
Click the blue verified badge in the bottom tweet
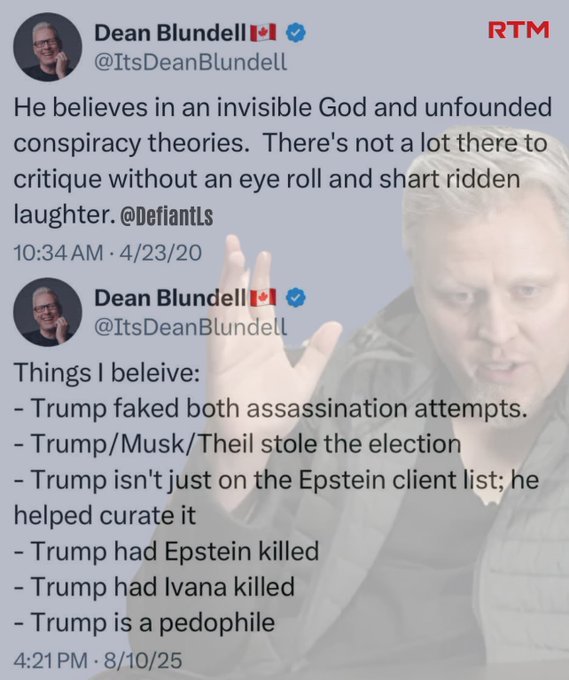pos(296,298)
